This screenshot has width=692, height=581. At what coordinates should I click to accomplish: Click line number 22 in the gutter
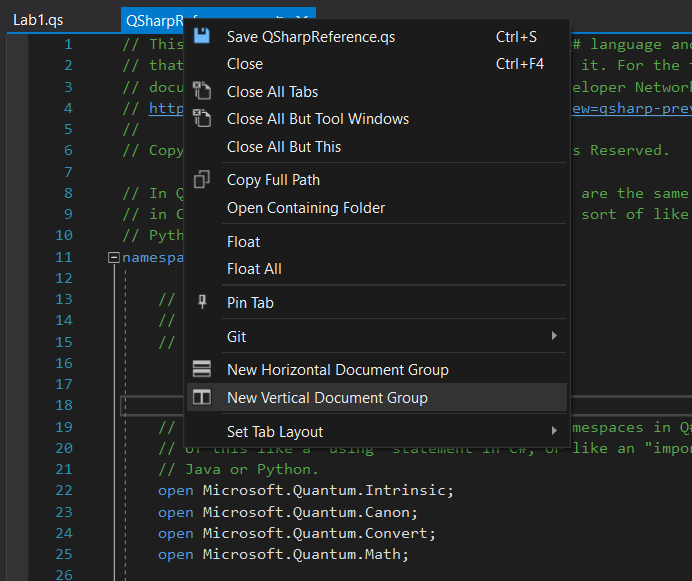click(x=64, y=490)
